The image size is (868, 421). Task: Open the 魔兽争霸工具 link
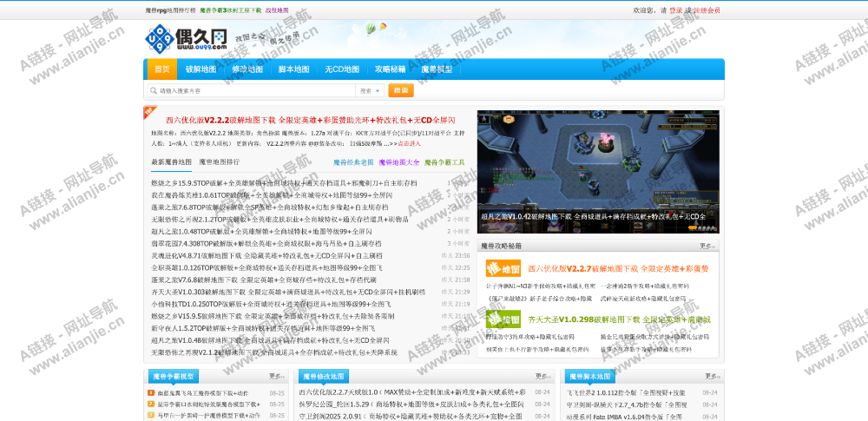(x=444, y=162)
